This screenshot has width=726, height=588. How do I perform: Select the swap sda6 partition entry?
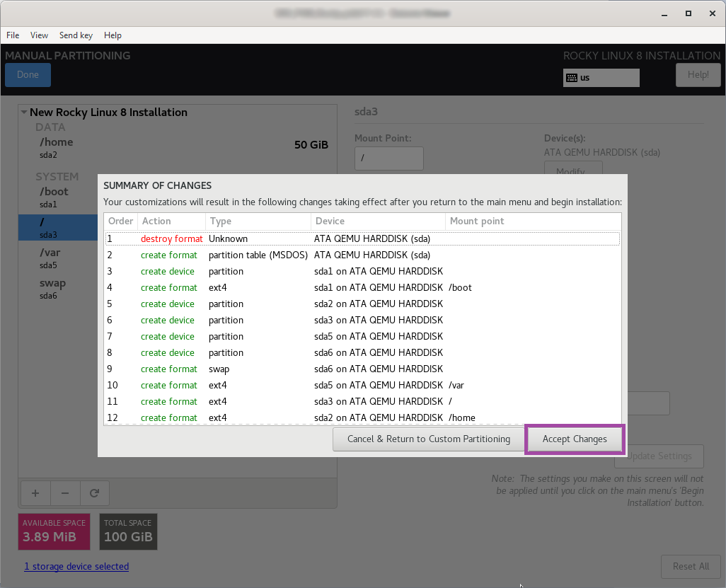pos(58,289)
